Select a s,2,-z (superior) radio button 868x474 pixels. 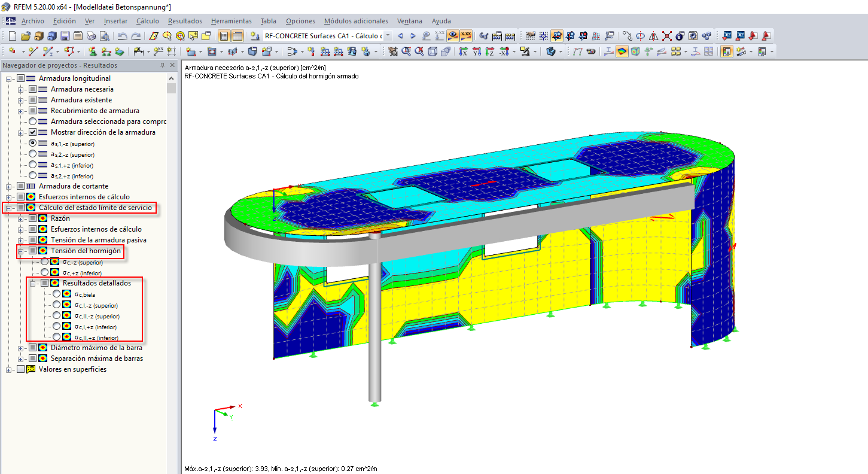point(33,154)
